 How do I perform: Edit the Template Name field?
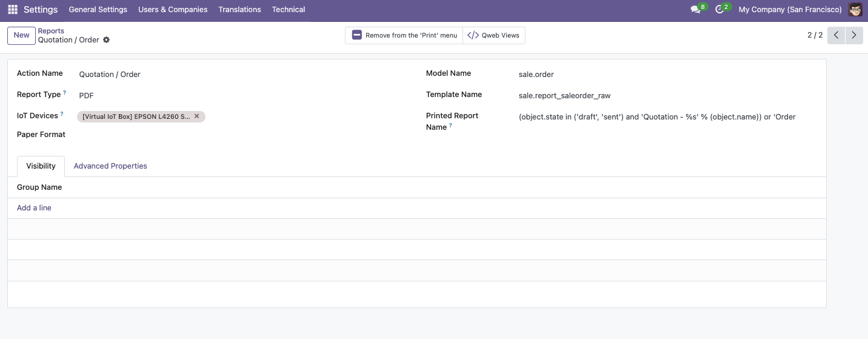[668, 95]
